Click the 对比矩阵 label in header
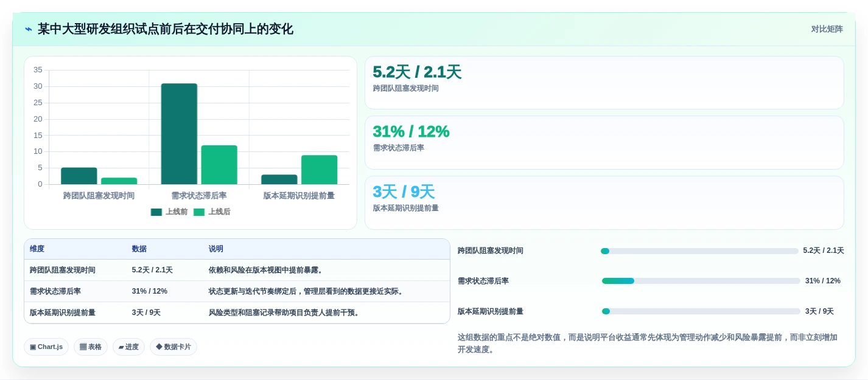Viewport: 868px width, 380px height. (827, 29)
